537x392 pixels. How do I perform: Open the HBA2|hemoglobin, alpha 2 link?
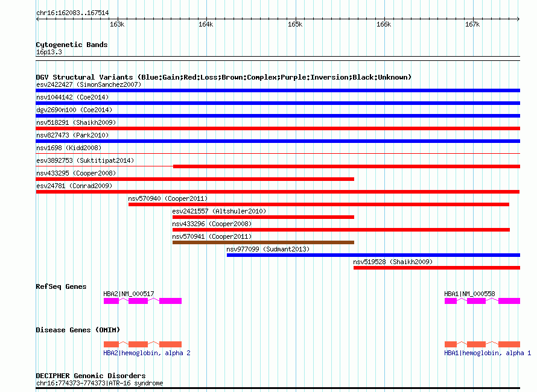tap(147, 353)
